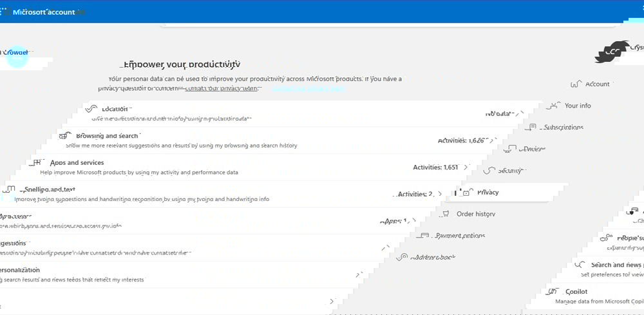Go to Your info in navigation
Screen dimensions: 644x315
(x=578, y=106)
